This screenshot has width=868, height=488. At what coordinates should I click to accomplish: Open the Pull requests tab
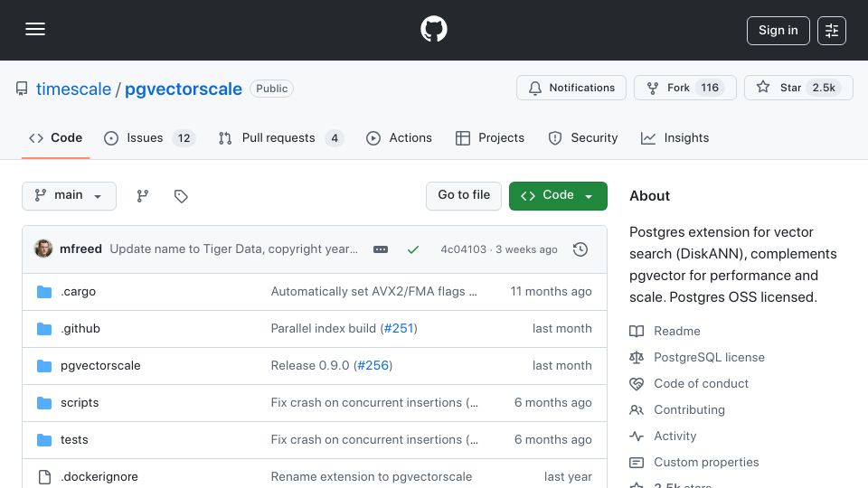click(x=280, y=137)
